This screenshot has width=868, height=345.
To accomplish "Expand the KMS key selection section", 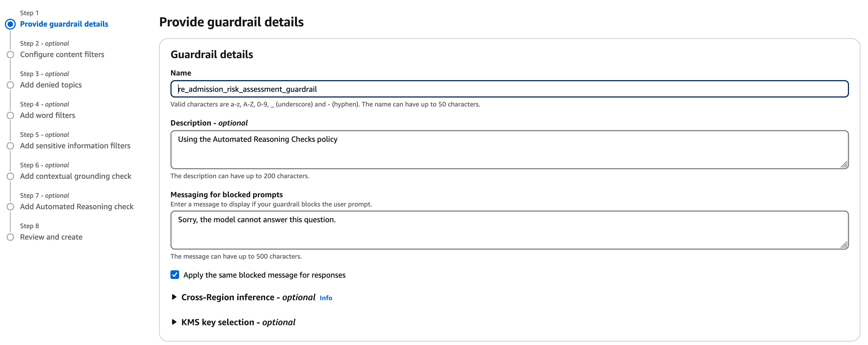I will (x=174, y=322).
